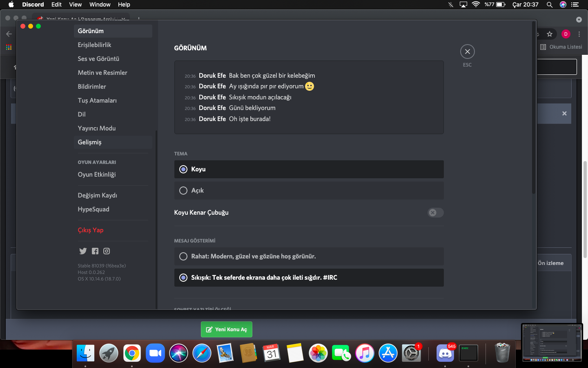Image resolution: width=588 pixels, height=368 pixels.
Task: Open Wi-Fi status in the menu bar
Action: [x=476, y=4]
